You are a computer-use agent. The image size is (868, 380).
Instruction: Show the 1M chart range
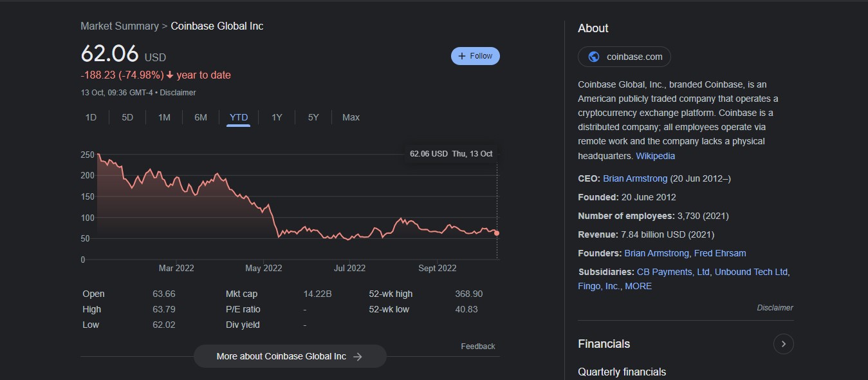point(164,117)
